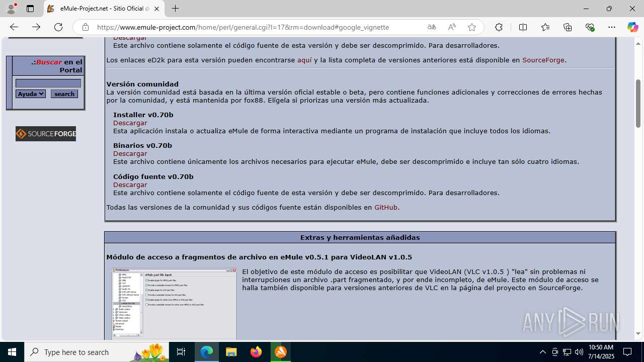The image size is (644, 362).
Task: Open the SourceForge previous versions link
Action: [x=543, y=60]
